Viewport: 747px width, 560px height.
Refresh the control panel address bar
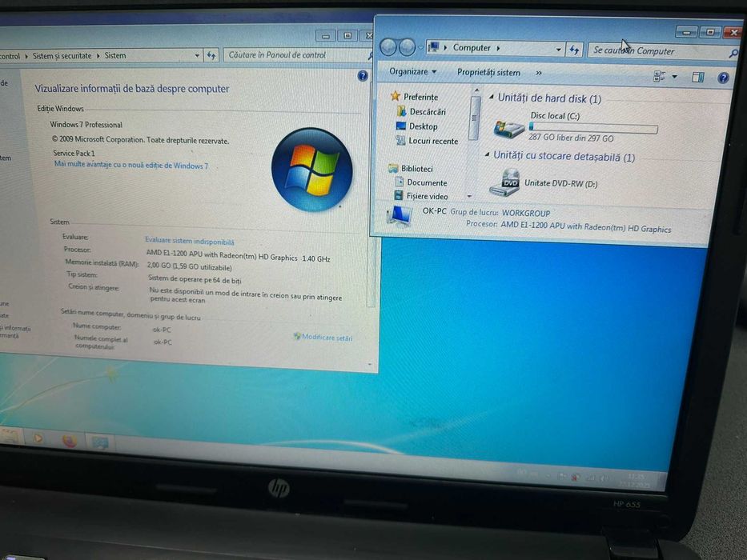tap(211, 55)
